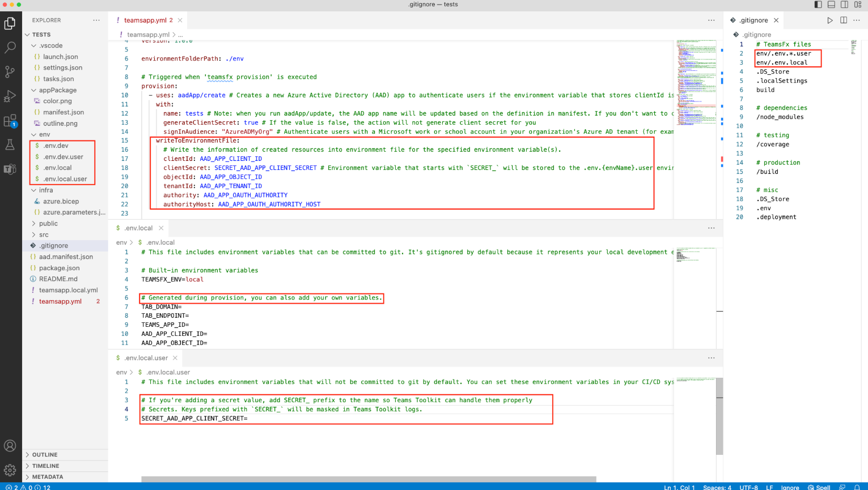This screenshot has width=868, height=490.
Task: Toggle the bottom panel layout icon
Action: coord(831,5)
